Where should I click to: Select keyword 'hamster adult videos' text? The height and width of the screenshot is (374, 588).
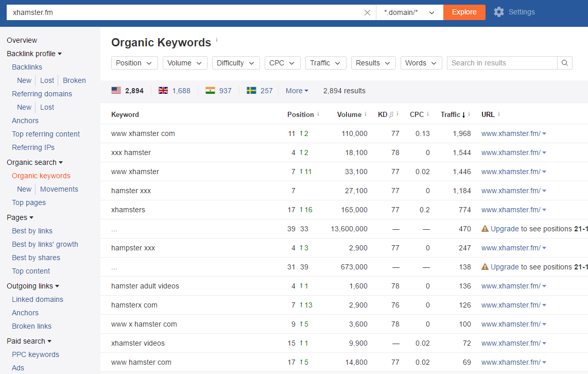point(145,286)
